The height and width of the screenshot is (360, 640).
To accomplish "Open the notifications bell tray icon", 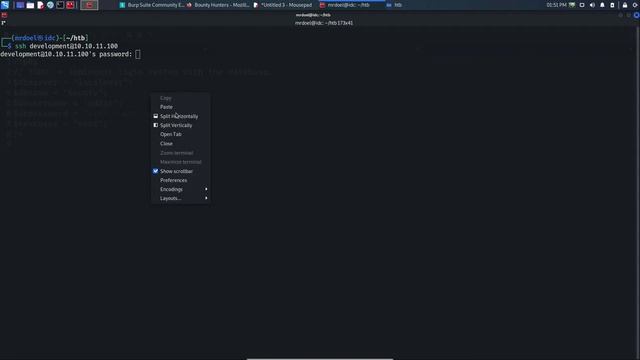I will point(602,5).
